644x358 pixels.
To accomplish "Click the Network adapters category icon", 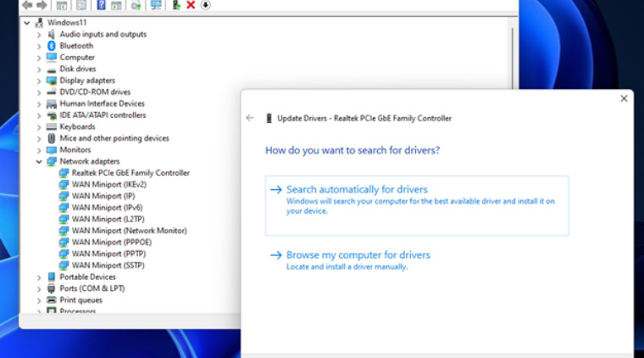I will click(x=52, y=161).
